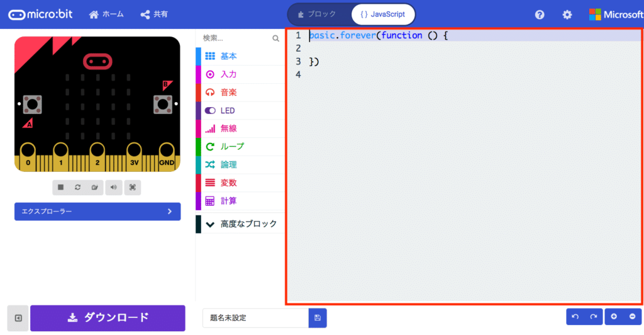
Task: Click the empty code line 2
Action: pyautogui.click(x=474, y=48)
